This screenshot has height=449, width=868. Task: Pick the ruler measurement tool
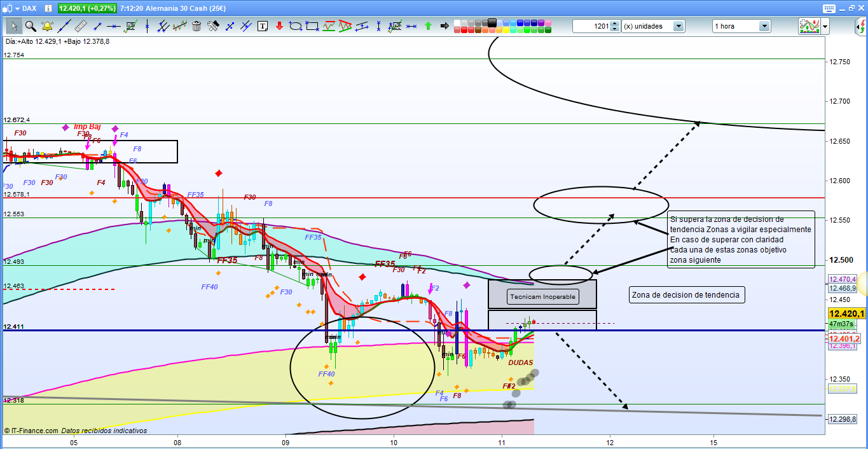pyautogui.click(x=80, y=26)
